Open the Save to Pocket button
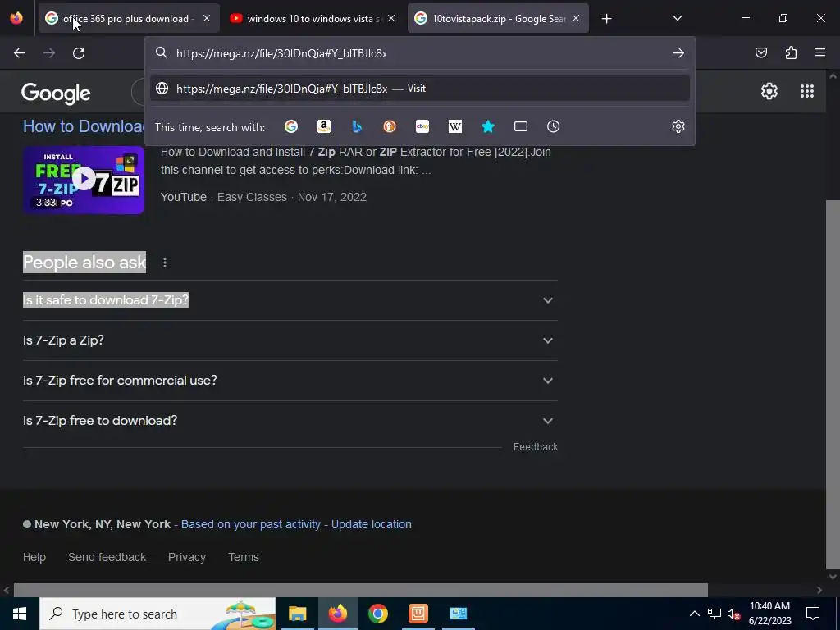The image size is (840, 630). coord(761,52)
